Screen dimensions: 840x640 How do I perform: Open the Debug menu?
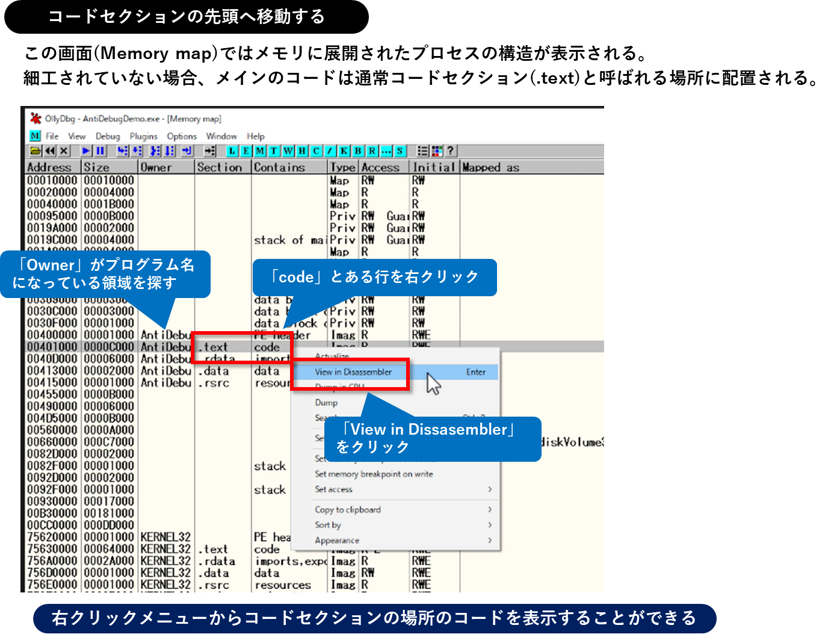click(108, 136)
